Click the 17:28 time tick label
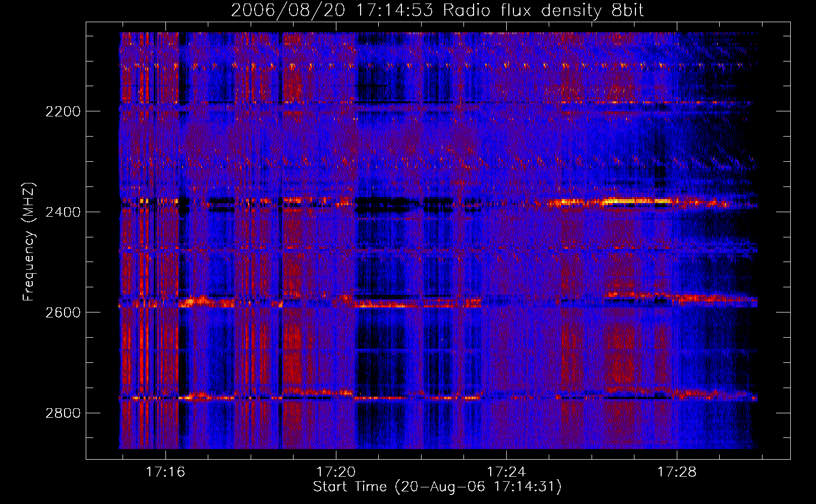 point(677,472)
